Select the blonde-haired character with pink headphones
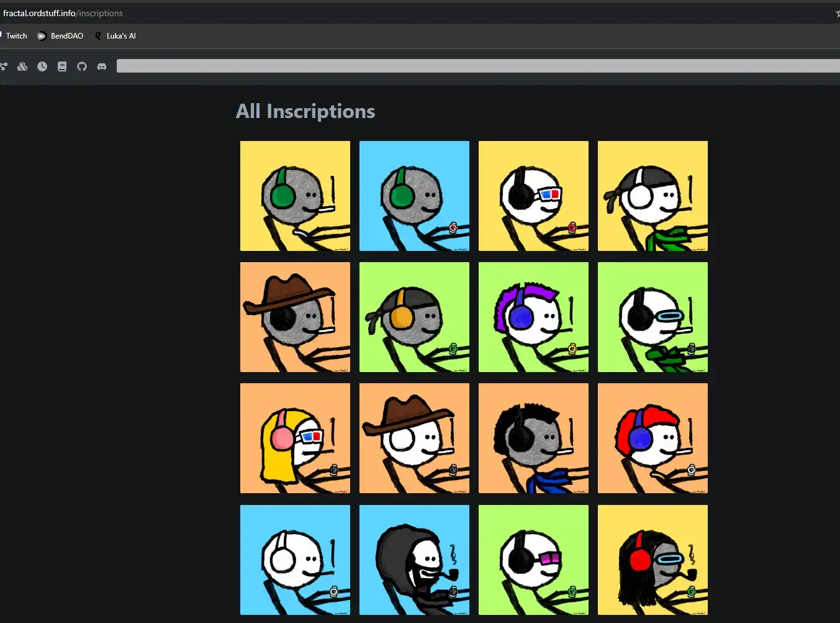Screen dimensions: 840x623 tap(295, 438)
